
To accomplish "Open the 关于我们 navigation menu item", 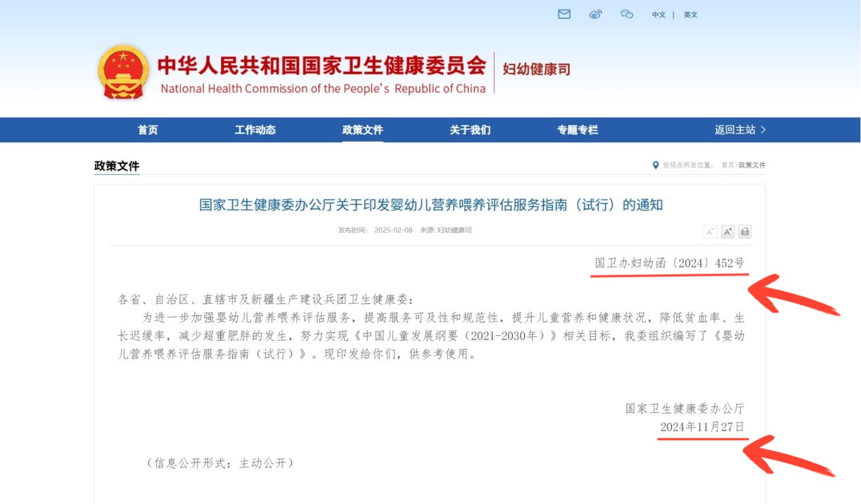I will tap(470, 130).
